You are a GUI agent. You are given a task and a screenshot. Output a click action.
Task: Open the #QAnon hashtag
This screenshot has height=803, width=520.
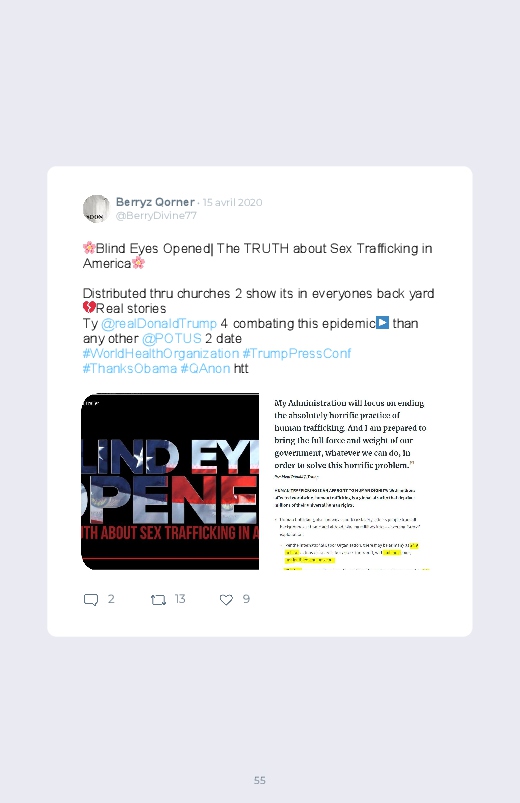[205, 368]
